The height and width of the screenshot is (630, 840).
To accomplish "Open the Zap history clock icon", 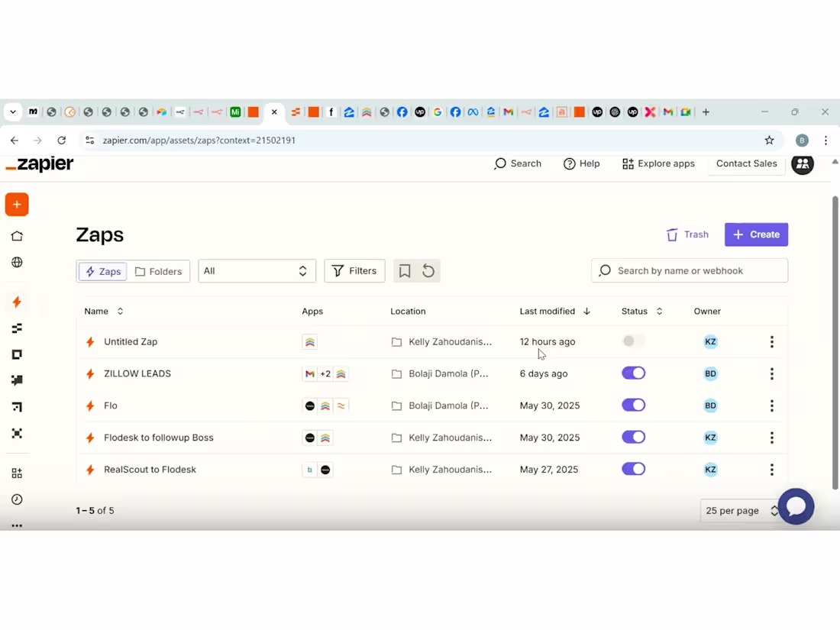I will tap(17, 499).
